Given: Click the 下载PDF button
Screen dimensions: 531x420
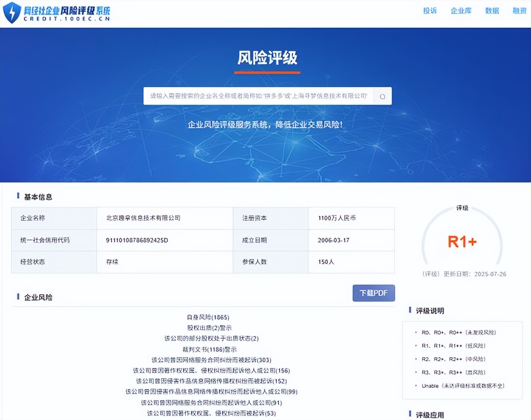Looking at the screenshot, I should coord(374,293).
